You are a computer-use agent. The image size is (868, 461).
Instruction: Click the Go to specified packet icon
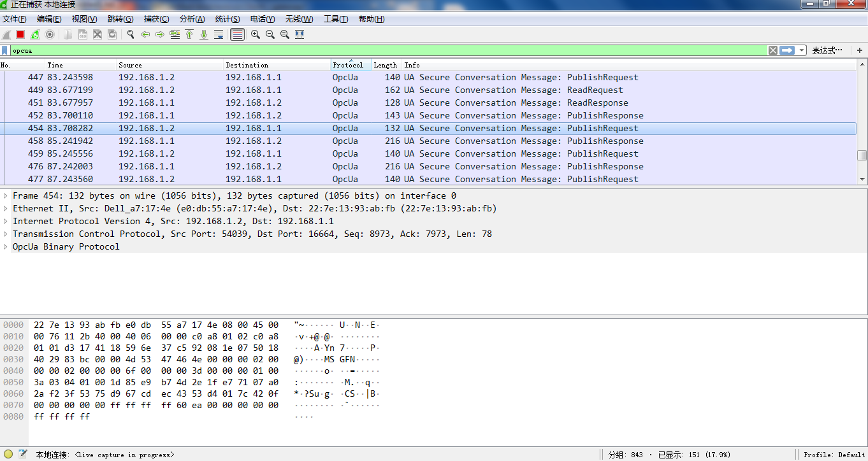pos(175,34)
